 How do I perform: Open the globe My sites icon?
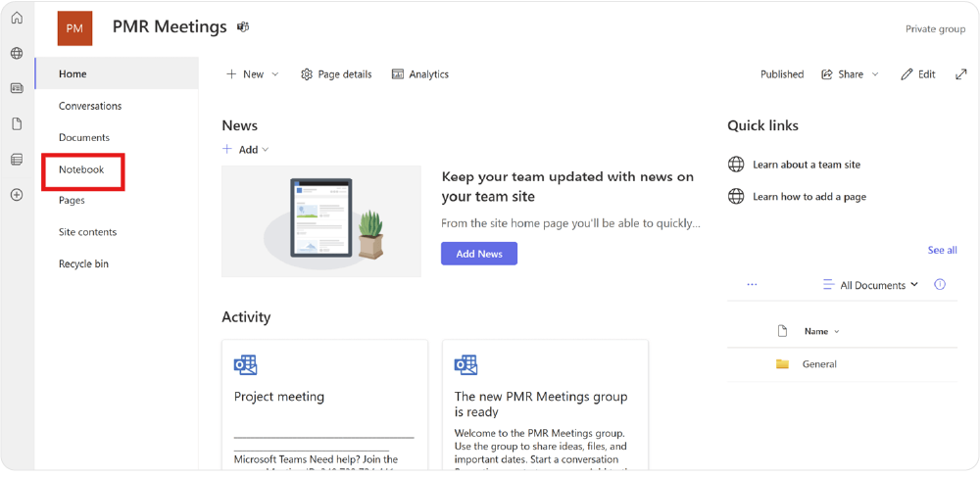pos(17,53)
